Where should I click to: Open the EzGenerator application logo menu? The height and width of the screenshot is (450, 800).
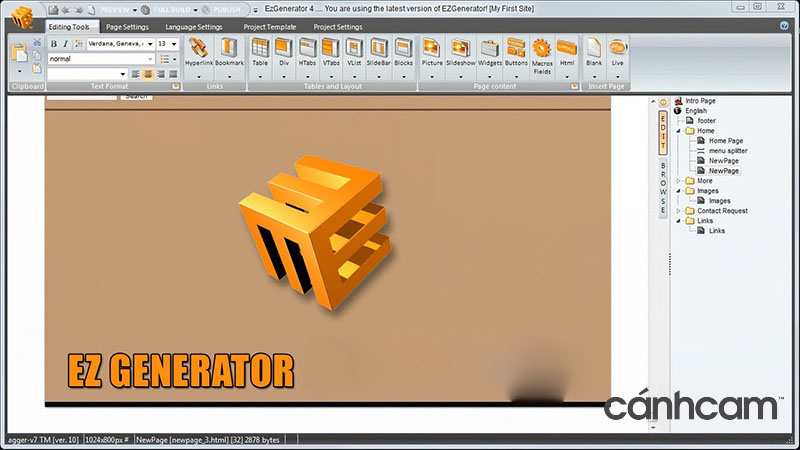pyautogui.click(x=21, y=18)
